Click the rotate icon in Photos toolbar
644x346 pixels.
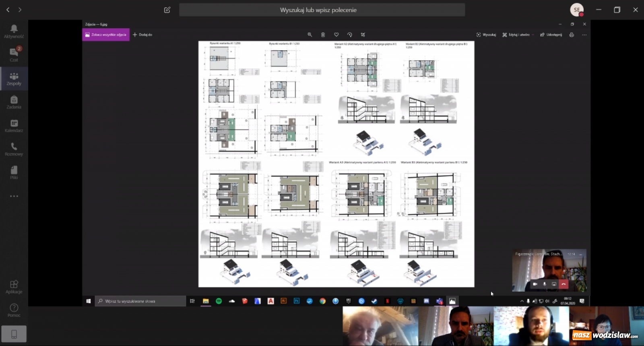pyautogui.click(x=349, y=35)
